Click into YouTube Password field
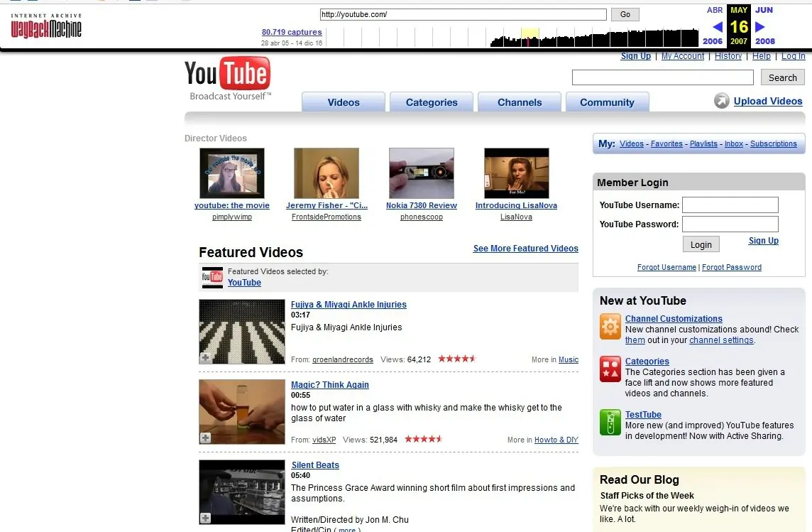812x532 pixels. tap(730, 224)
